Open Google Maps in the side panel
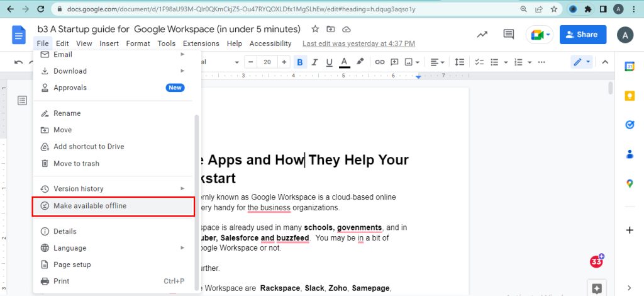Image resolution: width=644 pixels, height=296 pixels. tap(630, 184)
